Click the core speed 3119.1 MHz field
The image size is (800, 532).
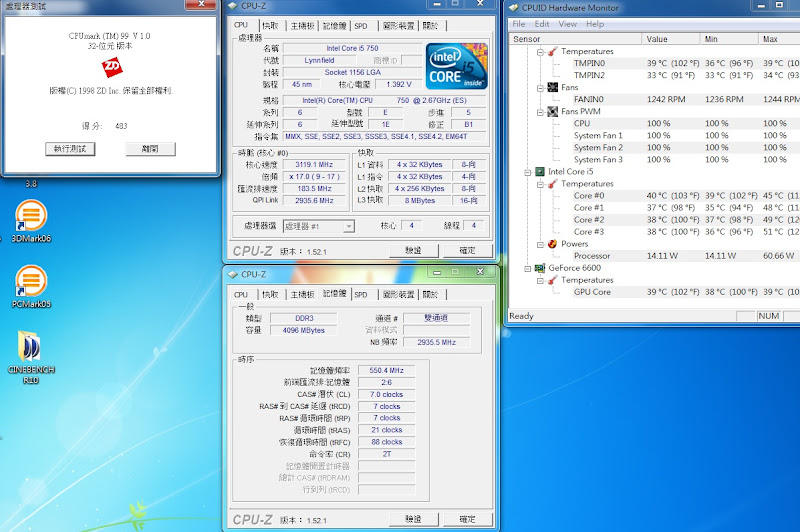(x=314, y=165)
